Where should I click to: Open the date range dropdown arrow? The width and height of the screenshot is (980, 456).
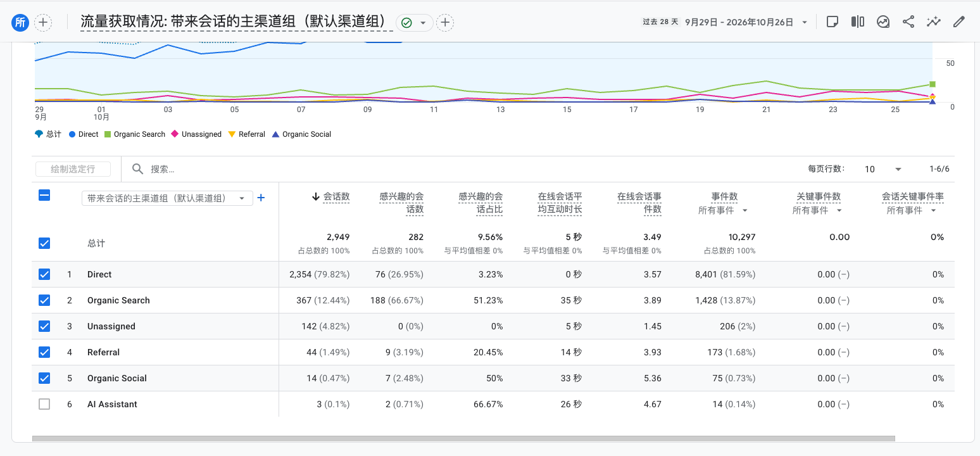pyautogui.click(x=805, y=22)
